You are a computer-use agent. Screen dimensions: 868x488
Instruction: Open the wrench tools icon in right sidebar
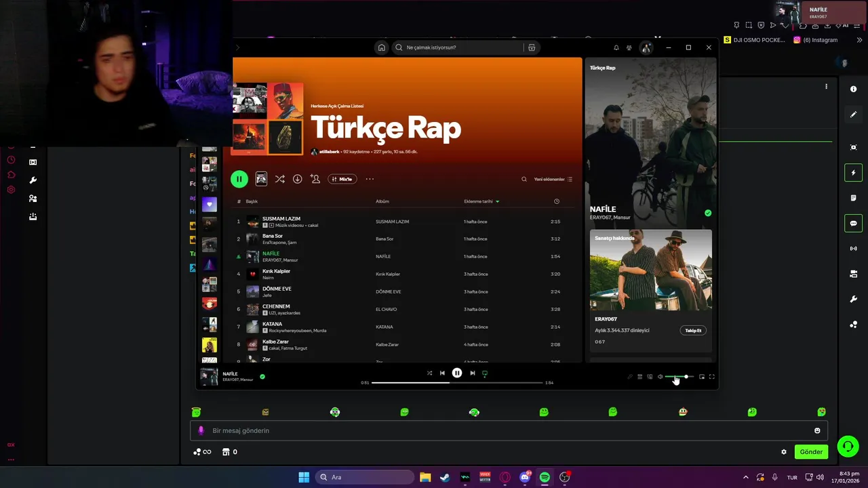[x=853, y=299]
